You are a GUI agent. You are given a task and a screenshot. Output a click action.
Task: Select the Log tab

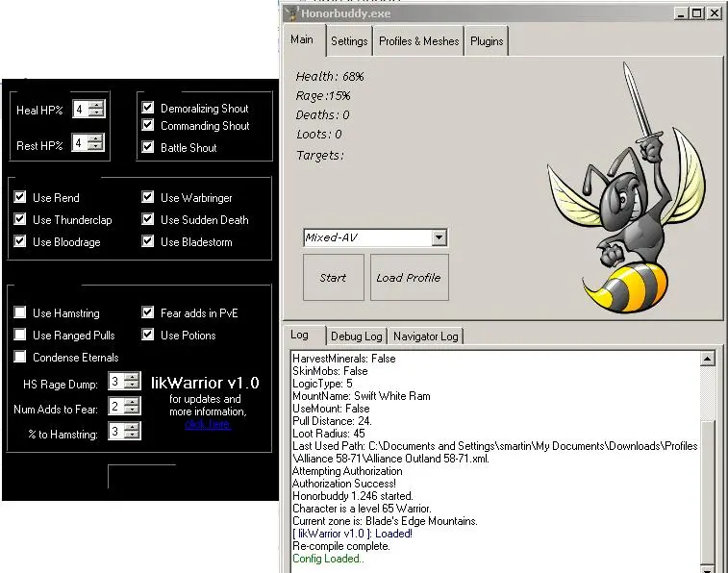(x=304, y=335)
